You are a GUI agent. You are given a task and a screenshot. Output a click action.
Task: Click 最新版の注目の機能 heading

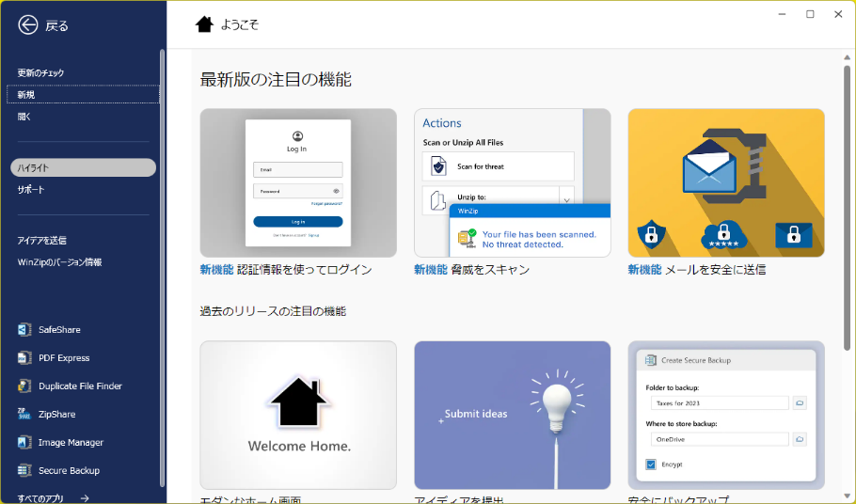(x=276, y=80)
